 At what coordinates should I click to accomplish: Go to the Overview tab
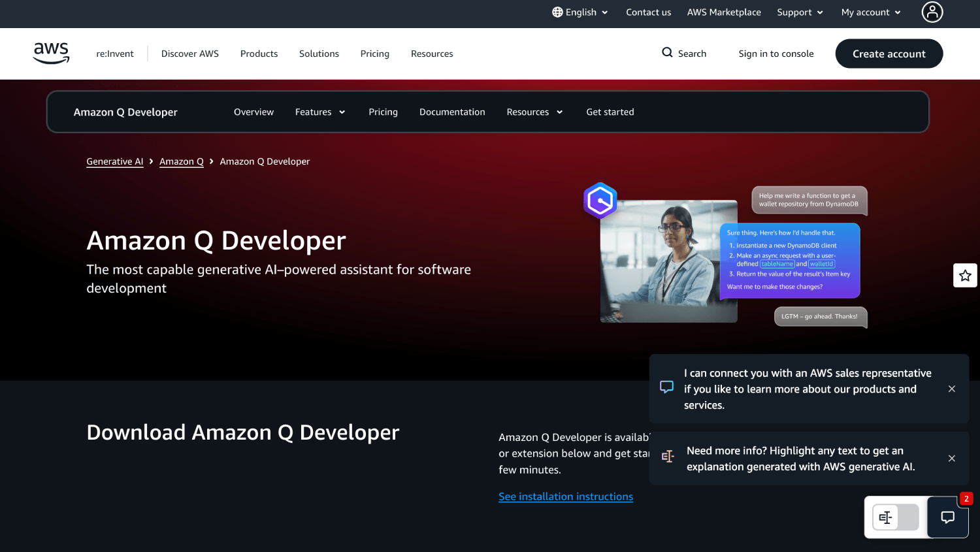(253, 112)
